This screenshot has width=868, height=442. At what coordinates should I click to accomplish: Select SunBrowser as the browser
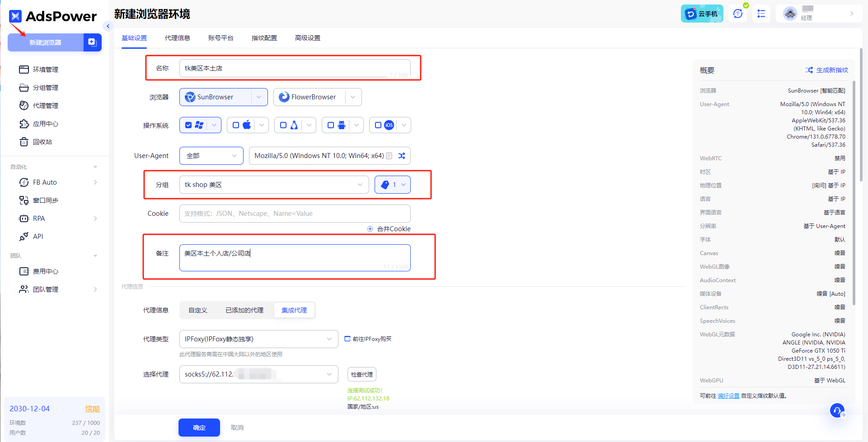[215, 97]
